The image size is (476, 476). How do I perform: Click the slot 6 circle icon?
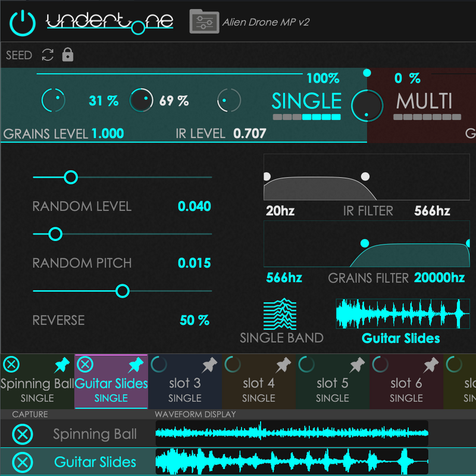click(x=380, y=364)
